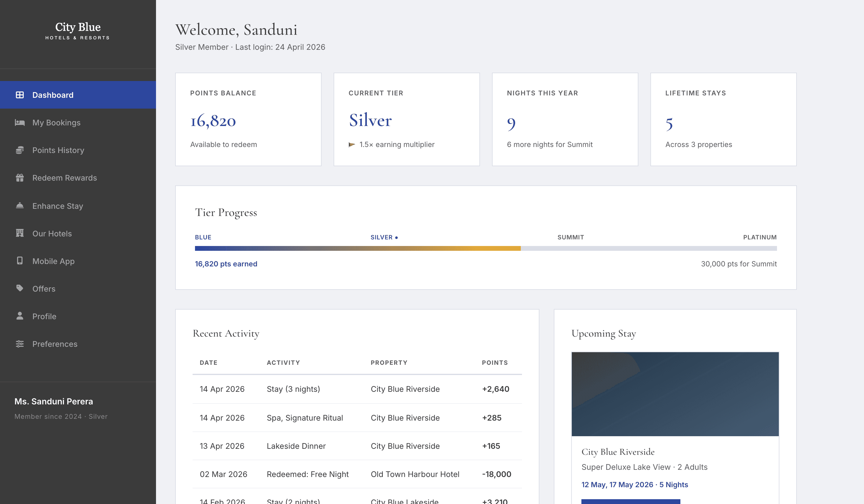864x504 pixels.
Task: Click 30,000 pts for Summit text
Action: pos(739,264)
